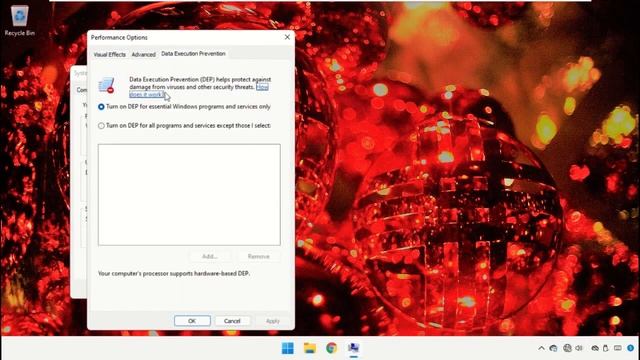Click the network globe tray icon

[567, 348]
